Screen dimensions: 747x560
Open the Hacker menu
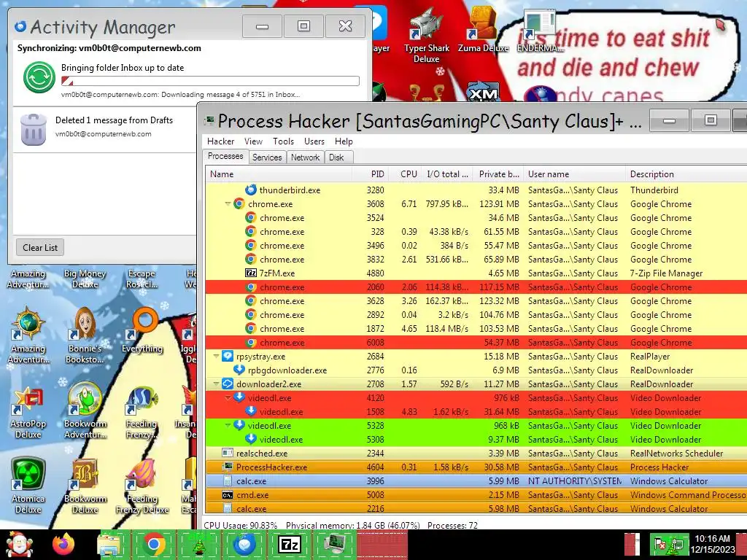coord(220,141)
